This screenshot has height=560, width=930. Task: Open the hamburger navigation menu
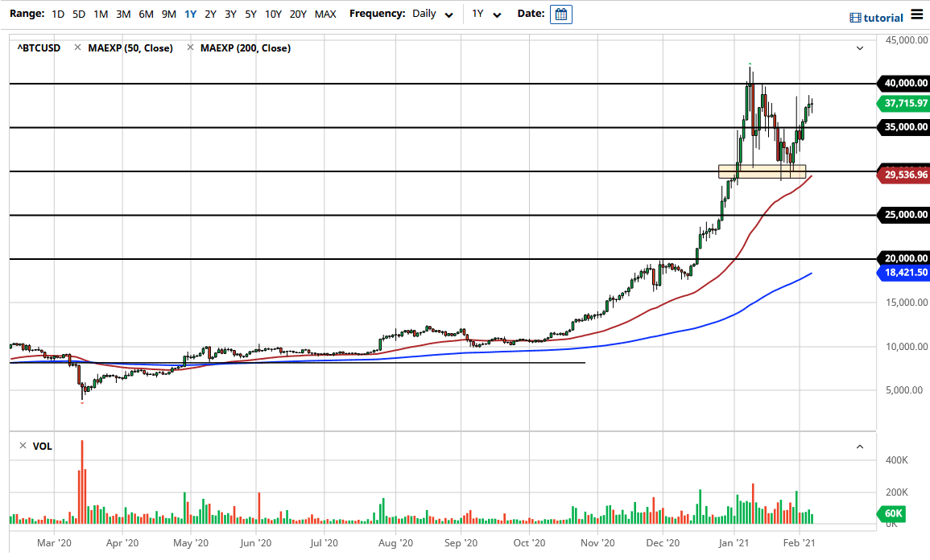tap(916, 13)
